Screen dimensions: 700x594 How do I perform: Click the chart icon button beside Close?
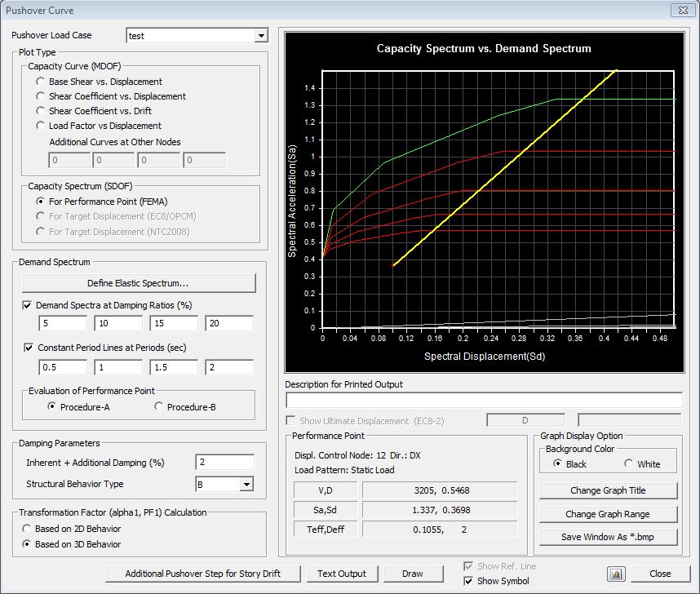(x=616, y=574)
